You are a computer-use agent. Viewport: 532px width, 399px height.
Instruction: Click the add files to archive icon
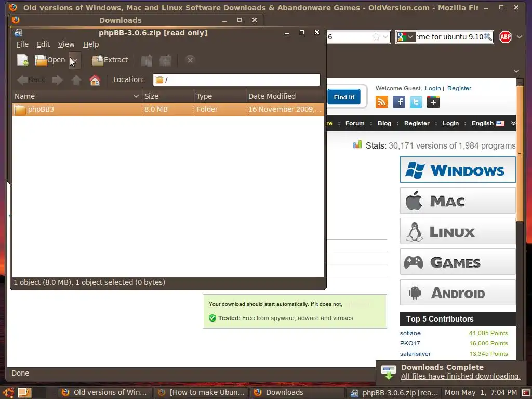coord(147,60)
